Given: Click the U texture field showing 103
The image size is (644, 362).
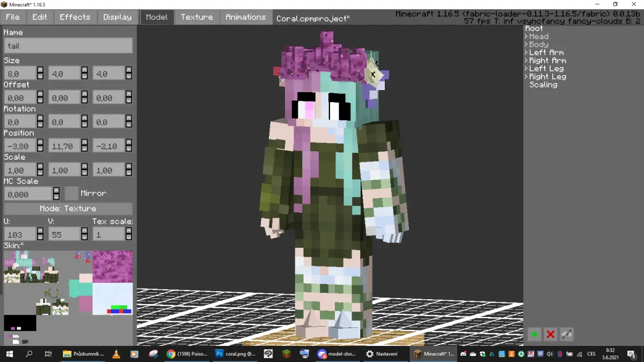Looking at the screenshot, I should (x=20, y=234).
